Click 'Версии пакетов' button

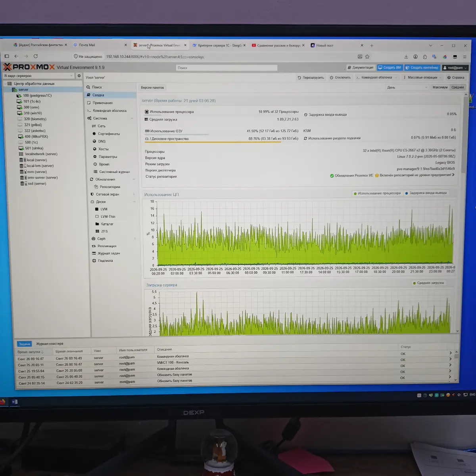152,88
